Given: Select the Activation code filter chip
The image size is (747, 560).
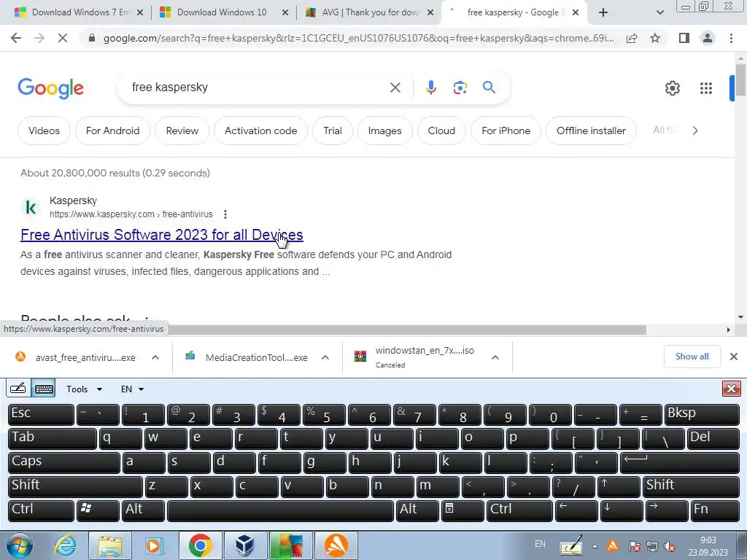Looking at the screenshot, I should pos(260,131).
